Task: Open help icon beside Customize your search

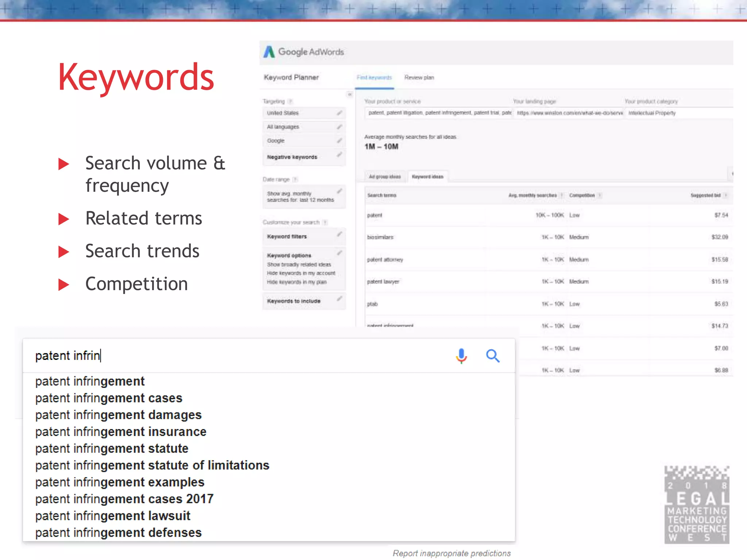Action: pos(325,222)
